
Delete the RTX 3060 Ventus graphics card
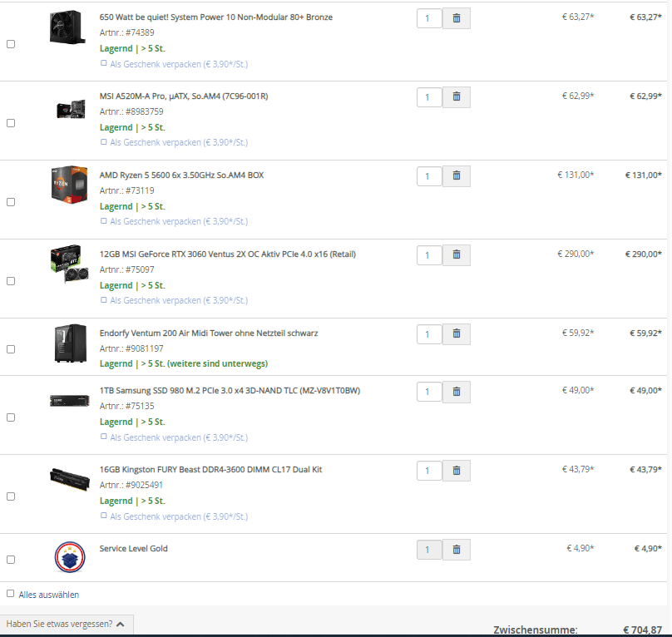pos(457,255)
